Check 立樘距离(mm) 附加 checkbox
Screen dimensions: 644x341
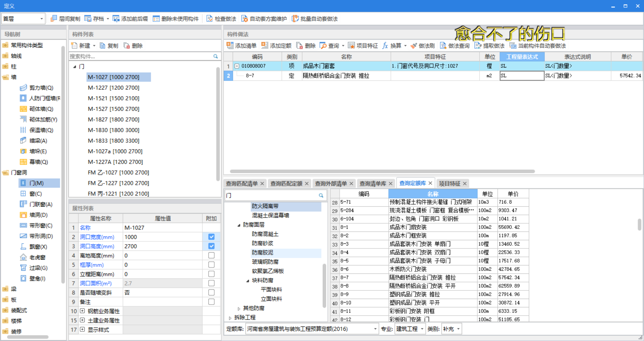(211, 274)
